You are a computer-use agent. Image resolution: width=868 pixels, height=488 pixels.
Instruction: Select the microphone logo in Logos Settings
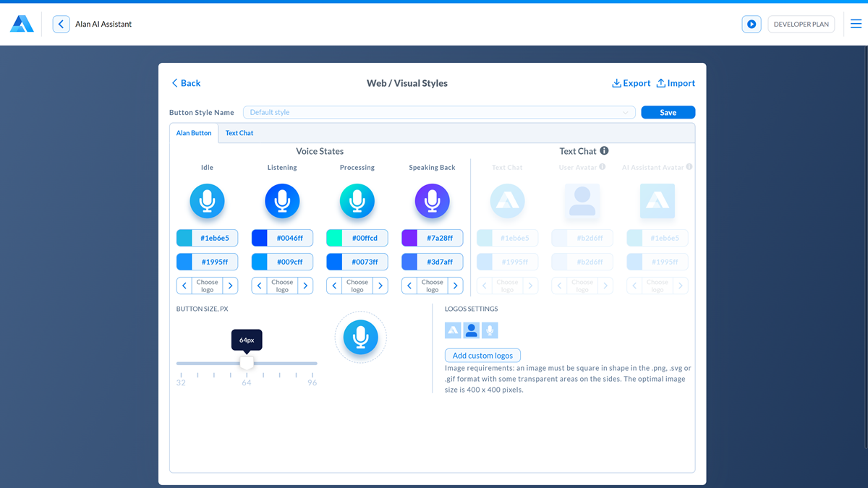pos(490,330)
